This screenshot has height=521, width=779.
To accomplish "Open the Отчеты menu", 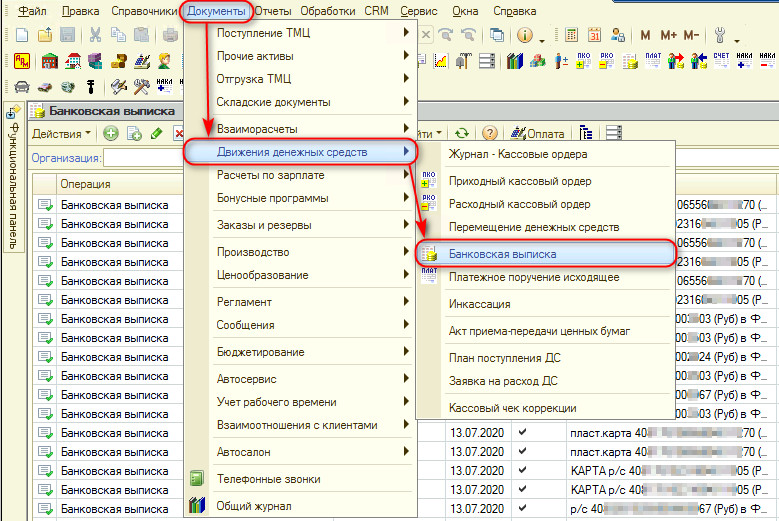I will (x=273, y=11).
